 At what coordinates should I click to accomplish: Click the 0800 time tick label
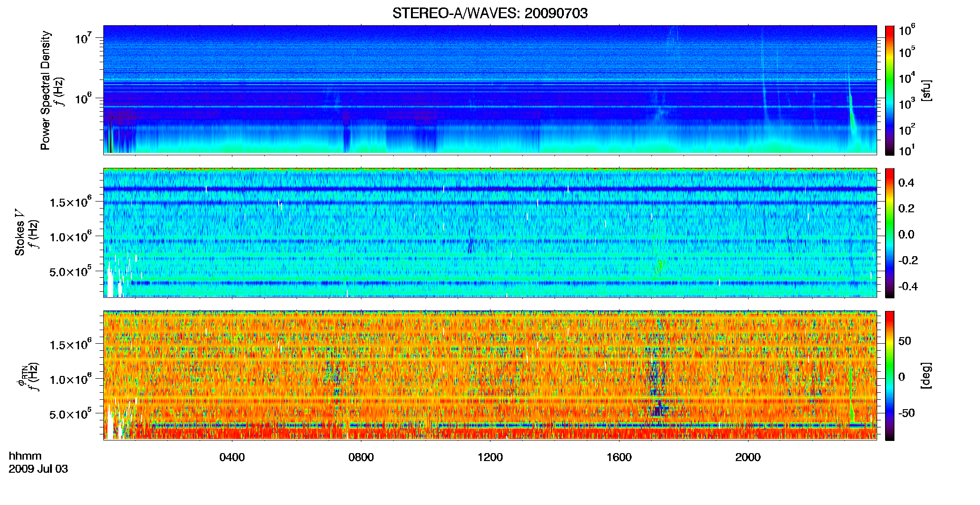click(361, 457)
